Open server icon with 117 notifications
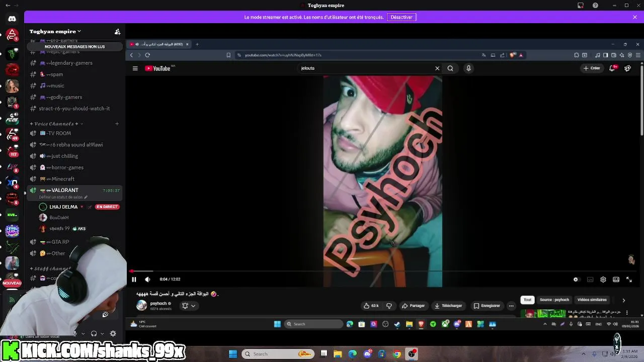Image resolution: width=644 pixels, height=362 pixels. [x=12, y=151]
